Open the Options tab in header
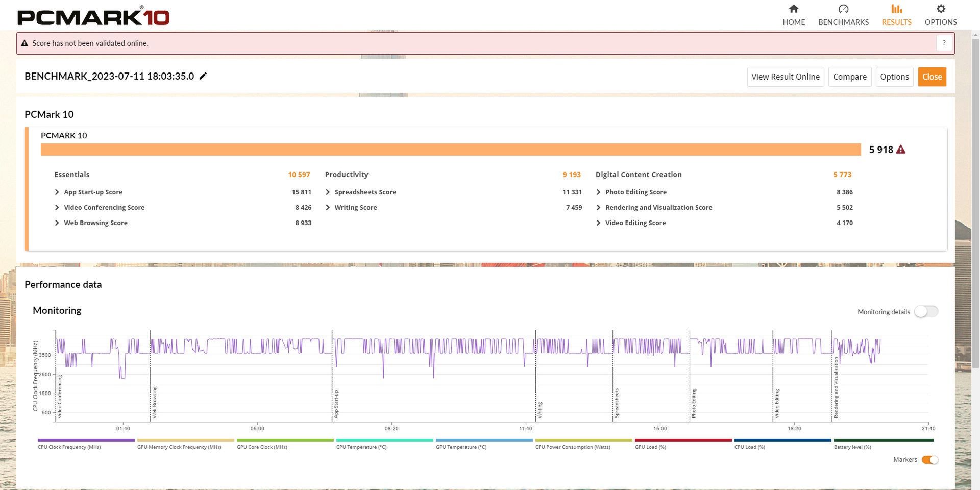This screenshot has height=490, width=980. pyautogui.click(x=941, y=15)
